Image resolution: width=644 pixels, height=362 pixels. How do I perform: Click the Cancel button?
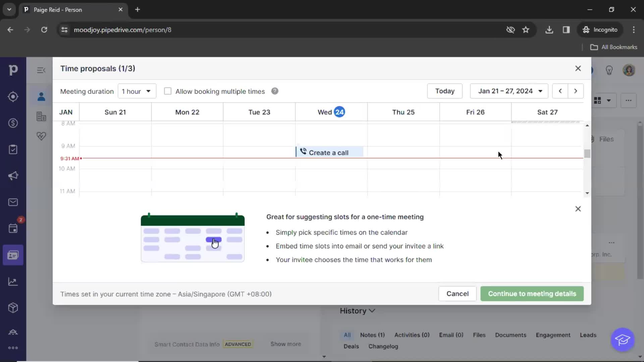458,294
